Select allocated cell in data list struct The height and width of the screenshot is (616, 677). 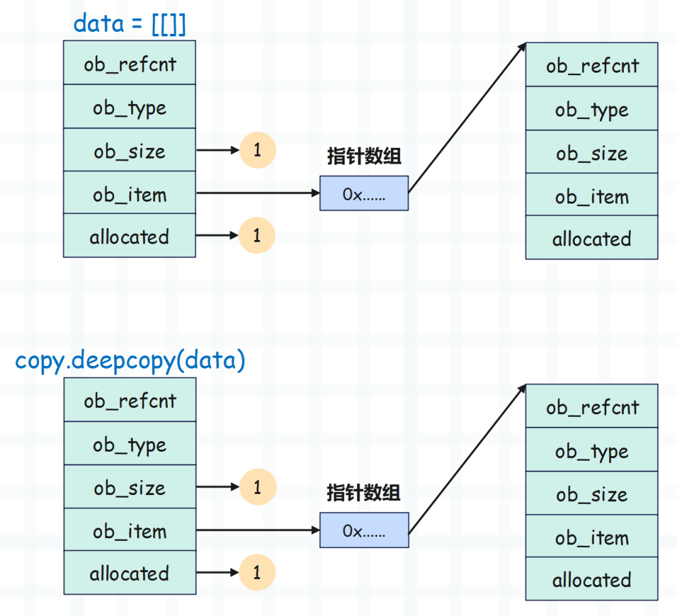[x=130, y=236]
